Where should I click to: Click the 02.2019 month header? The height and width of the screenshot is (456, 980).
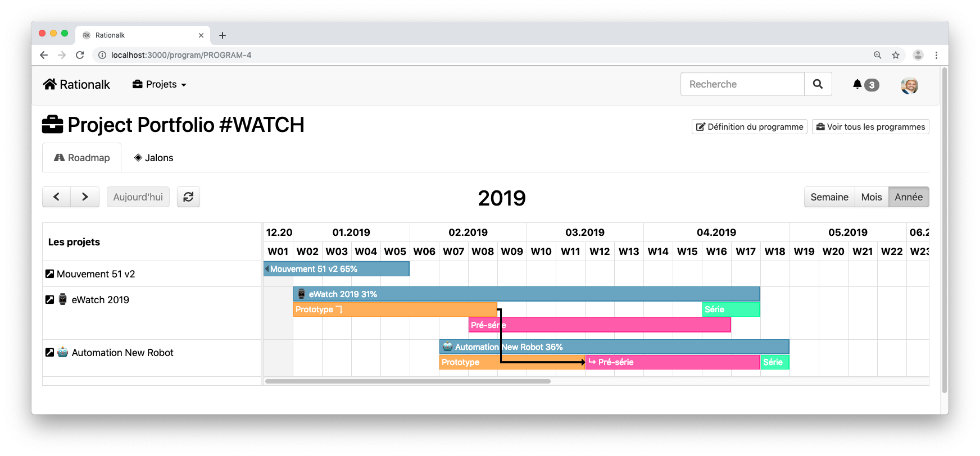(468, 232)
